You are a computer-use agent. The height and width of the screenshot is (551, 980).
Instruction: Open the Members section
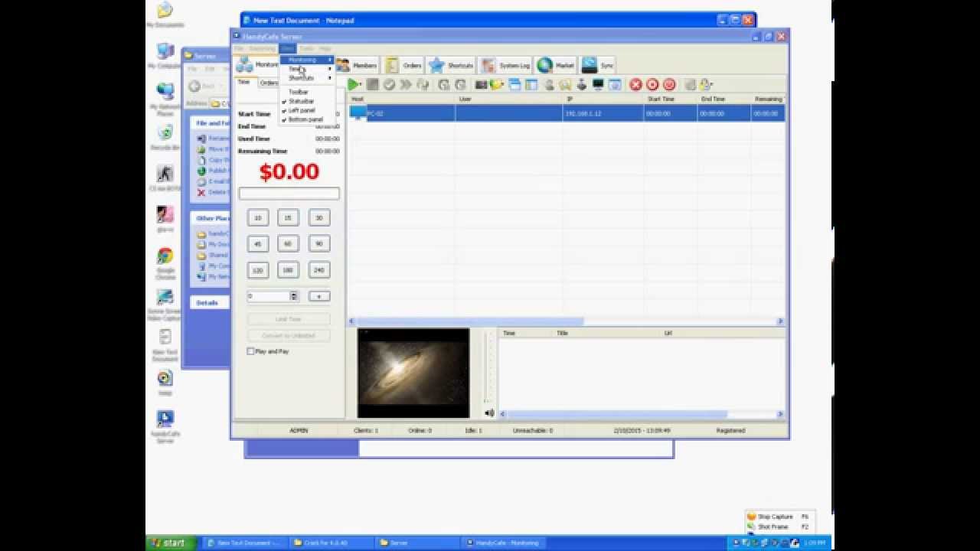point(357,66)
